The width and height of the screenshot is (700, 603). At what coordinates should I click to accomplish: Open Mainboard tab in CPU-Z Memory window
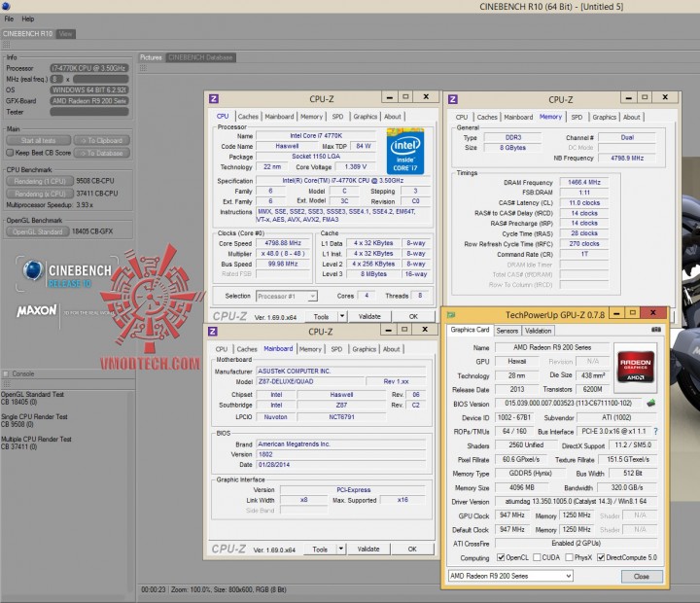point(518,117)
